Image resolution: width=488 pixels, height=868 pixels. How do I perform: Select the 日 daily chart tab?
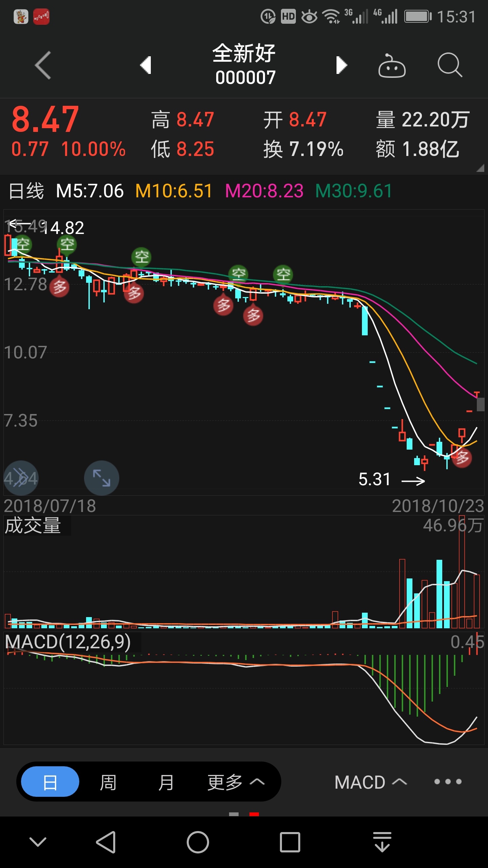(x=50, y=782)
